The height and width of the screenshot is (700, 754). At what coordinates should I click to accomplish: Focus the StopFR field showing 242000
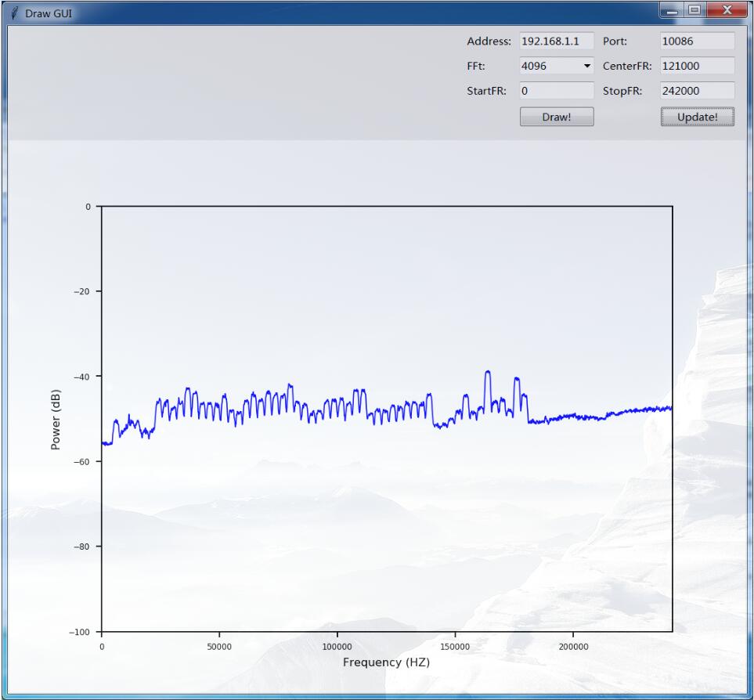pos(697,91)
